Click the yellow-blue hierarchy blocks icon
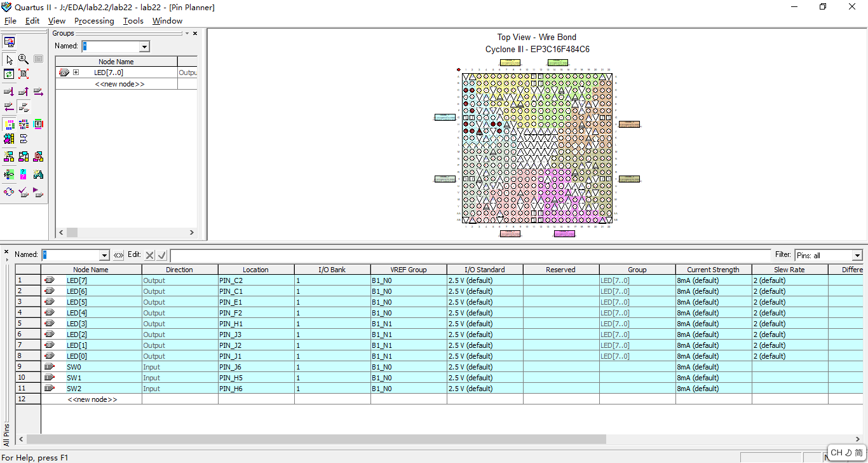 click(10, 156)
